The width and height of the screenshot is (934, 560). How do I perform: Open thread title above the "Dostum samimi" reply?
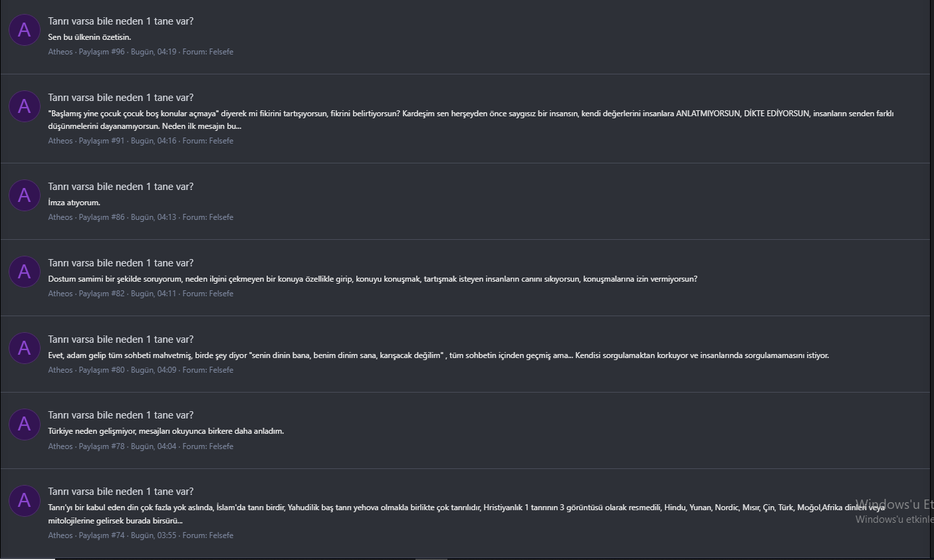click(120, 263)
